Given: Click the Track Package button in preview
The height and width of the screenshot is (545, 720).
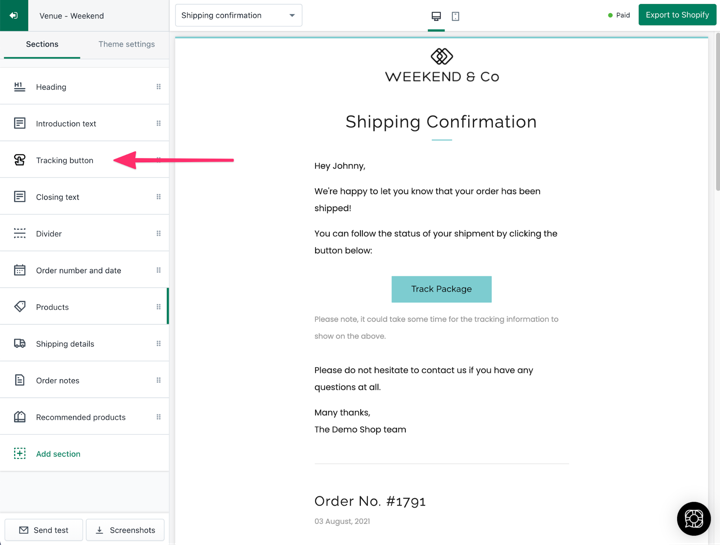Looking at the screenshot, I should 441,289.
